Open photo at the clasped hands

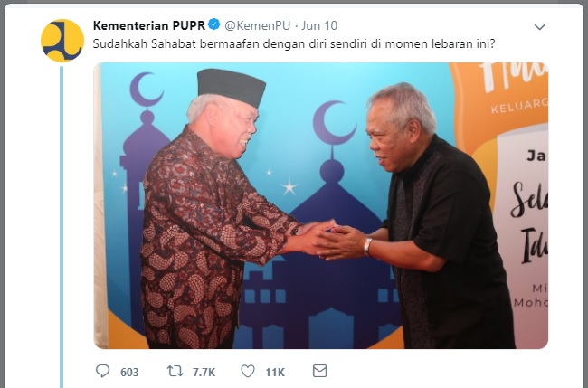point(325,240)
